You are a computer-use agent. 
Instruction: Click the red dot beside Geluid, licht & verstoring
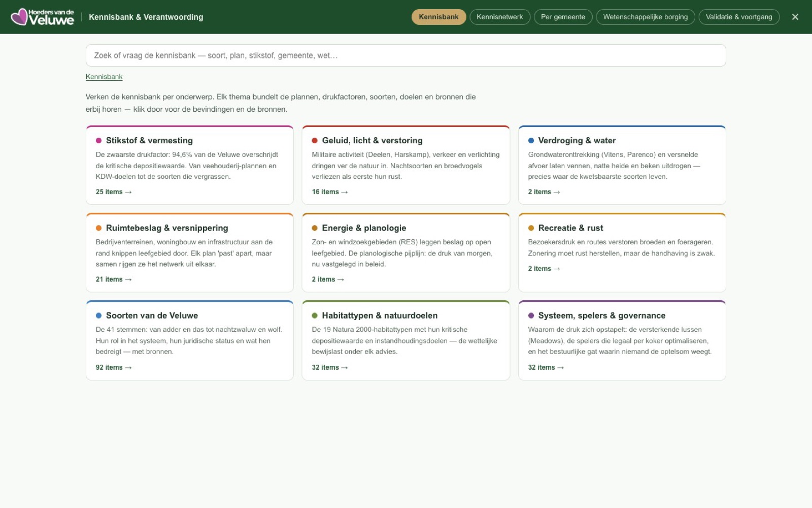pos(315,140)
